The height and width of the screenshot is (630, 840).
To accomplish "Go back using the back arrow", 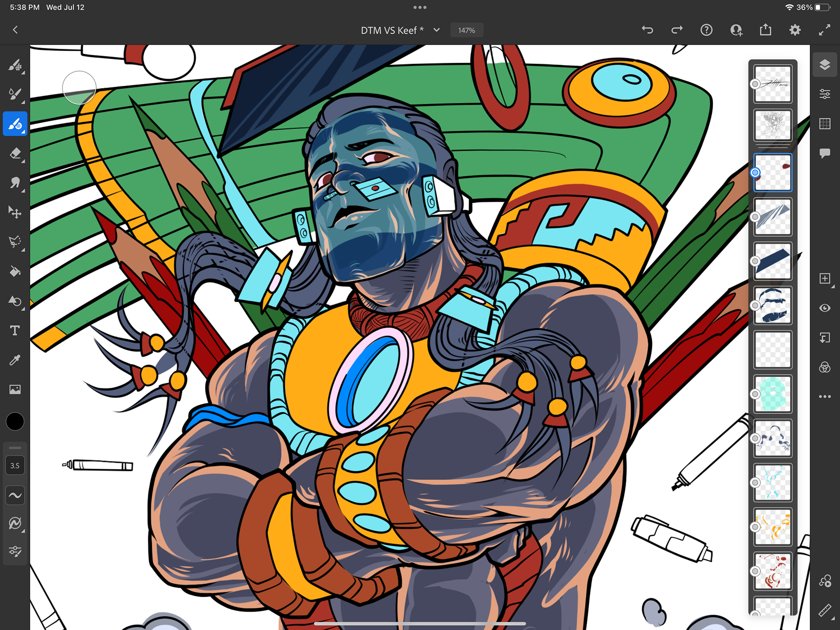I will [15, 30].
